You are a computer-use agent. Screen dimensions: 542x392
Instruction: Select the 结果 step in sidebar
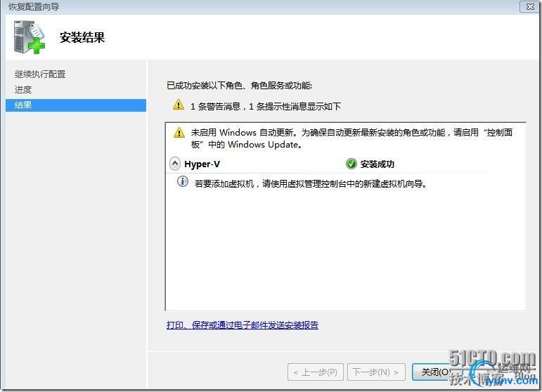[76, 105]
